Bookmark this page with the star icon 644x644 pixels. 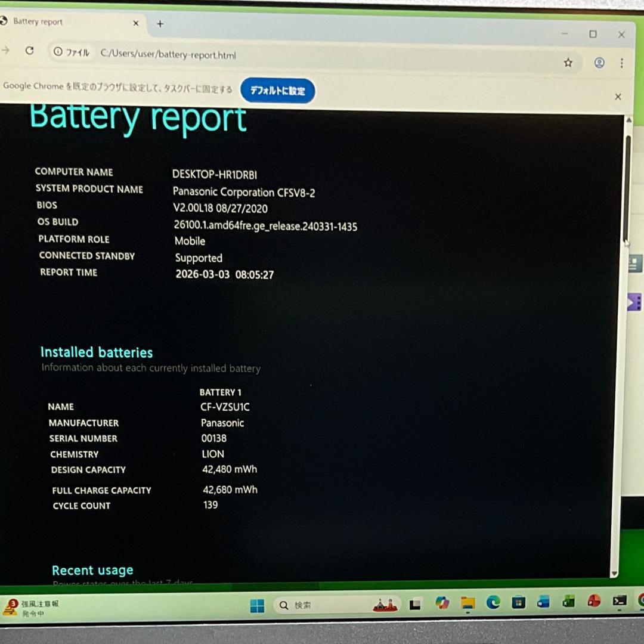568,63
